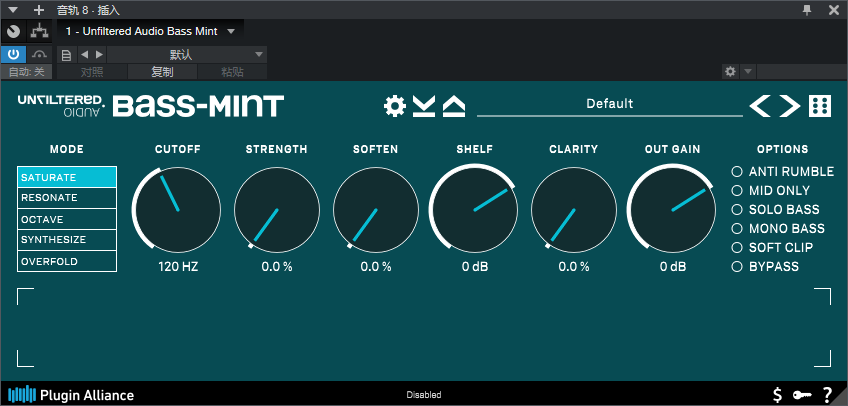Enable the Mid Only option
This screenshot has height=406, width=848.
tap(737, 190)
